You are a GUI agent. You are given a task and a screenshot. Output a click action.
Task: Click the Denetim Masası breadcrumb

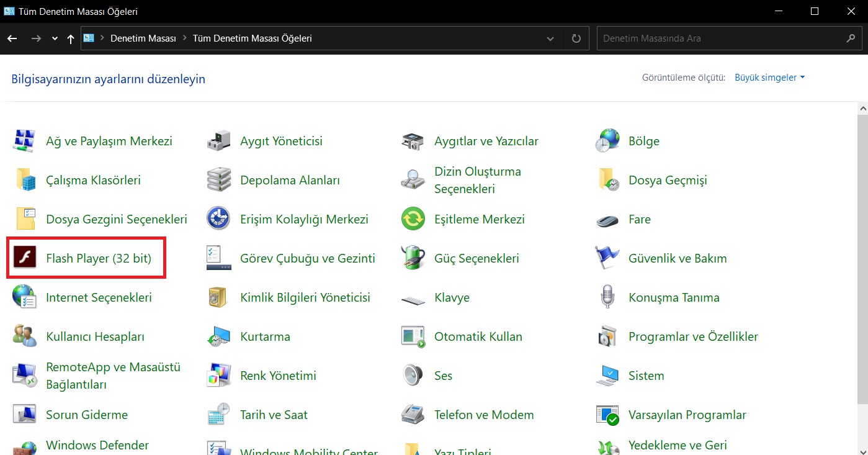pos(143,38)
